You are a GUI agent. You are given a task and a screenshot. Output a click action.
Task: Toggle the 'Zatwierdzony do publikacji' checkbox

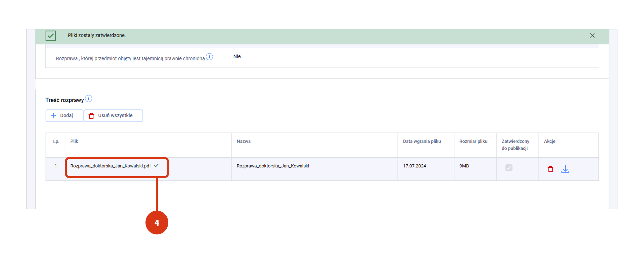(509, 168)
